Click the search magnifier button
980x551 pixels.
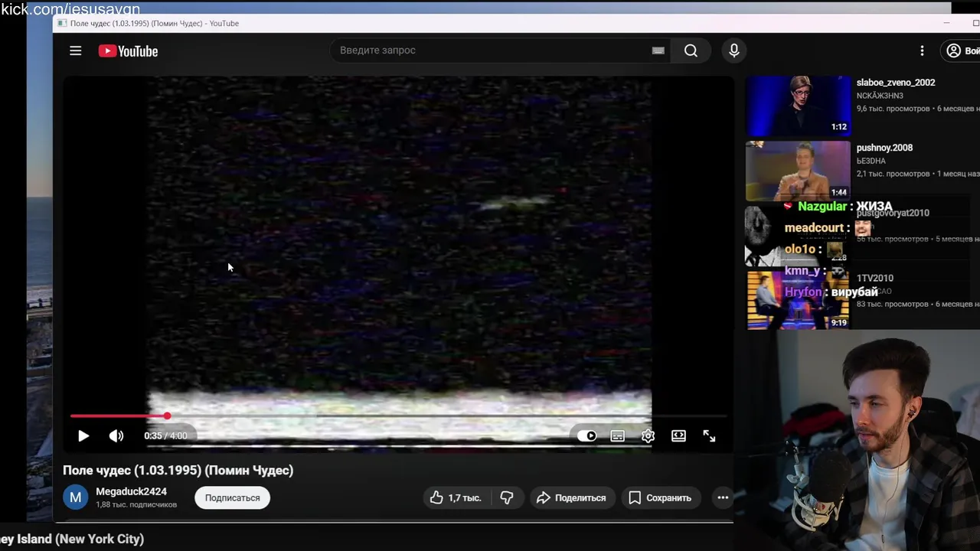[691, 51]
